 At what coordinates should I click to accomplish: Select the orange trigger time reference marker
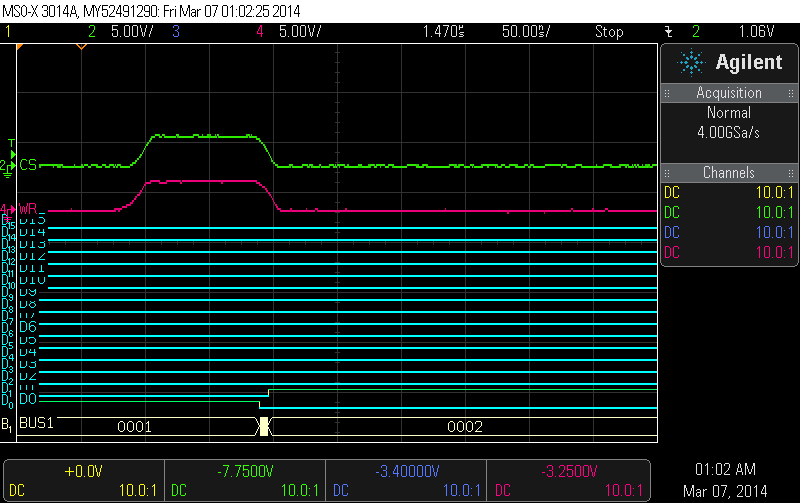click(x=81, y=46)
